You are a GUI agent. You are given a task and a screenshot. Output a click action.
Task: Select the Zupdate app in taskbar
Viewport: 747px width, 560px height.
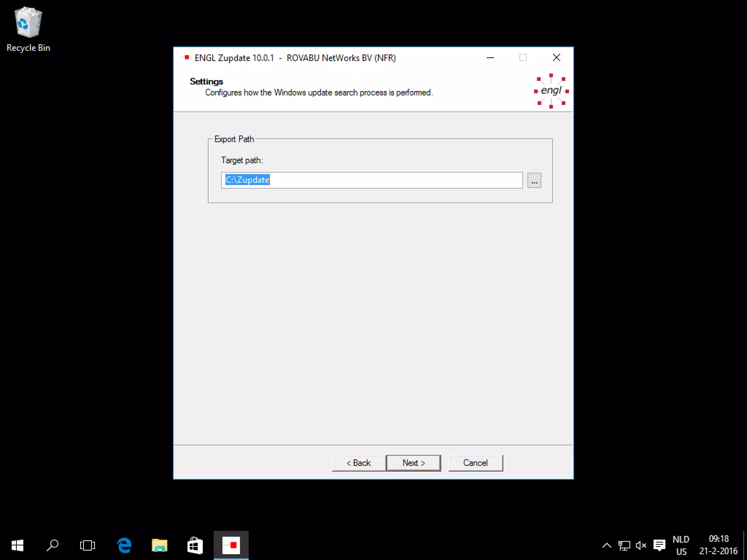point(231,545)
